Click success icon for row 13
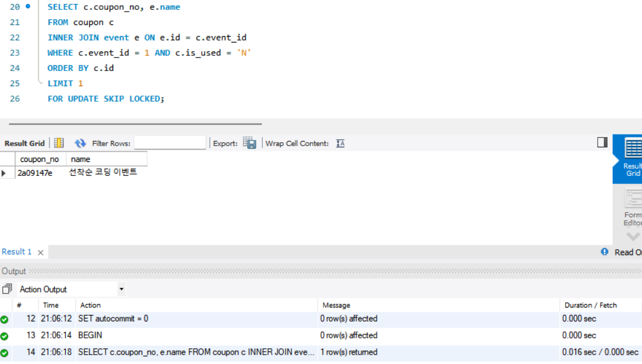The height and width of the screenshot is (364, 642). coord(5,336)
